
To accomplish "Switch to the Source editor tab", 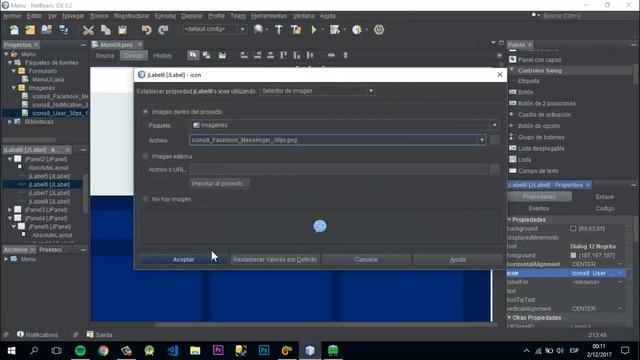I will [105, 56].
